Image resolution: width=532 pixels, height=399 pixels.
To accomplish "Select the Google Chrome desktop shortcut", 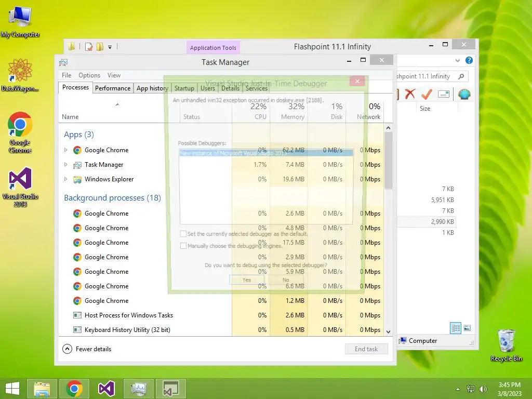I will pos(20,132).
